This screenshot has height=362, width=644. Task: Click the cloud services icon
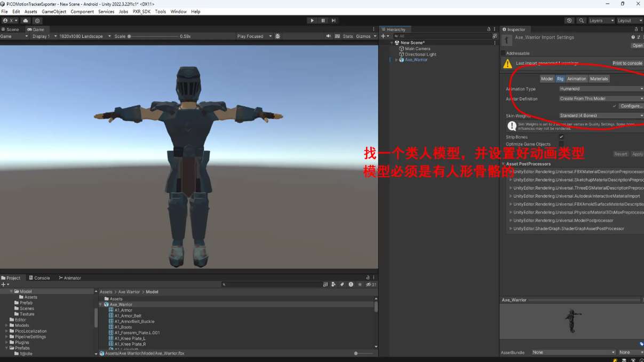[26, 21]
